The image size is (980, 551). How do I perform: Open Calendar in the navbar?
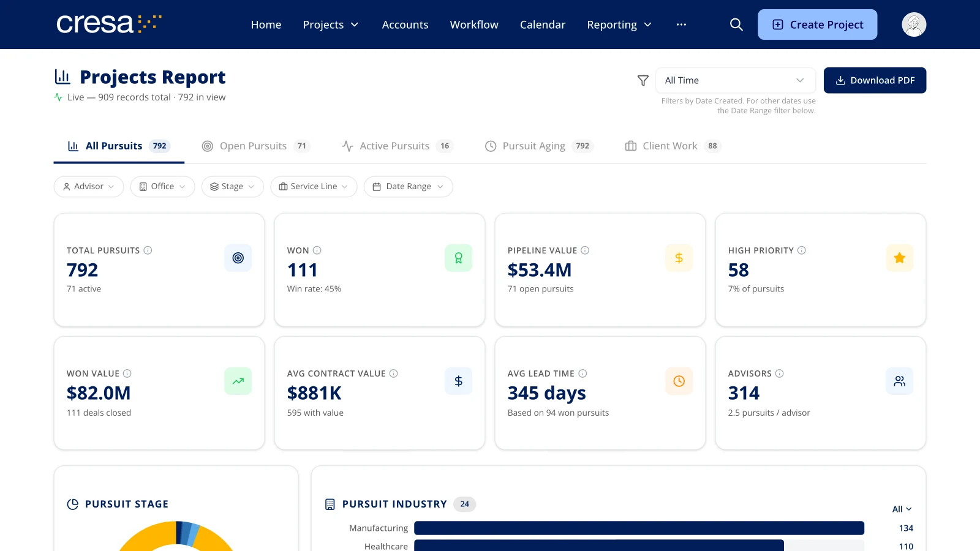pos(543,24)
